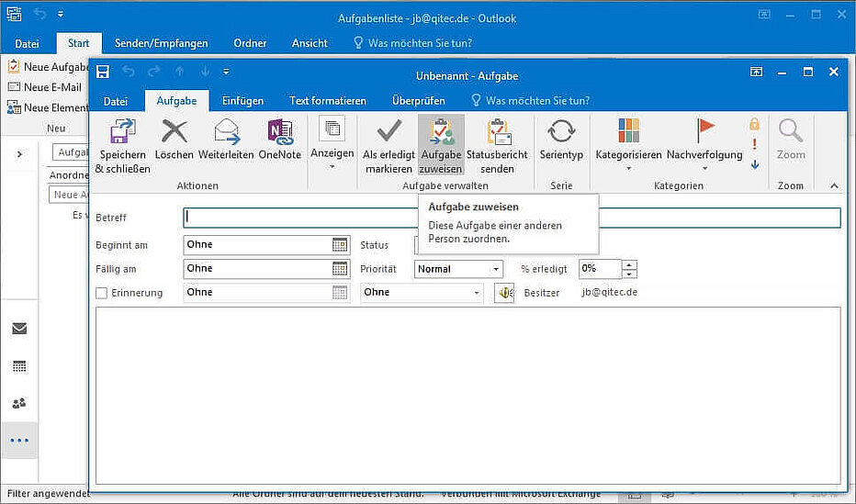The image size is (856, 504).
Task: Open Ansicht tab in Outlook
Action: click(310, 44)
